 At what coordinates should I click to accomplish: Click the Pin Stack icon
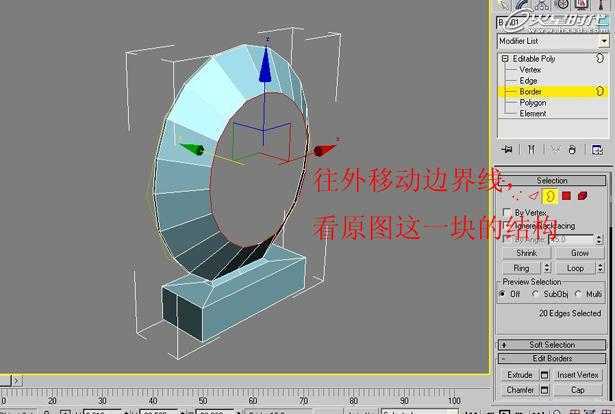tap(506, 149)
